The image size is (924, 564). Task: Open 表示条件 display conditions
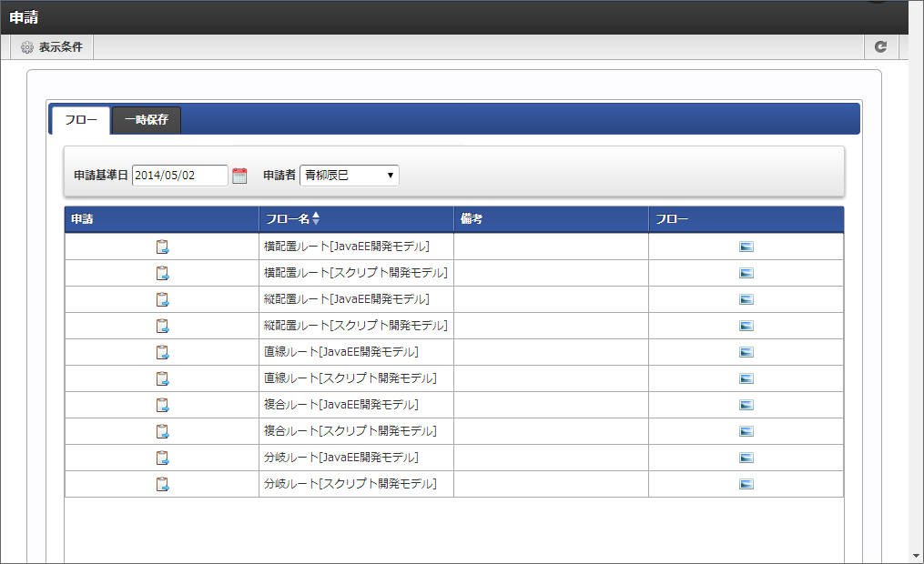[52, 47]
